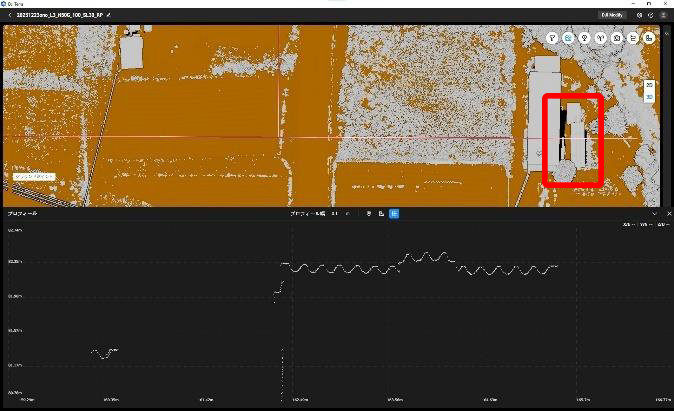Collapse the right side panel chevron
This screenshot has width=674, height=411.
point(667,34)
